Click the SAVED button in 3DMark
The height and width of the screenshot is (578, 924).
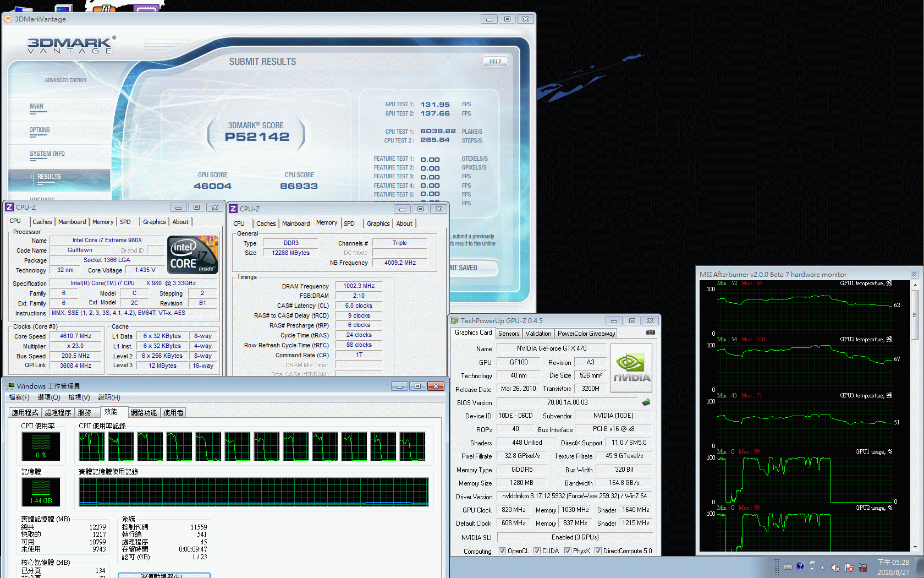(473, 268)
